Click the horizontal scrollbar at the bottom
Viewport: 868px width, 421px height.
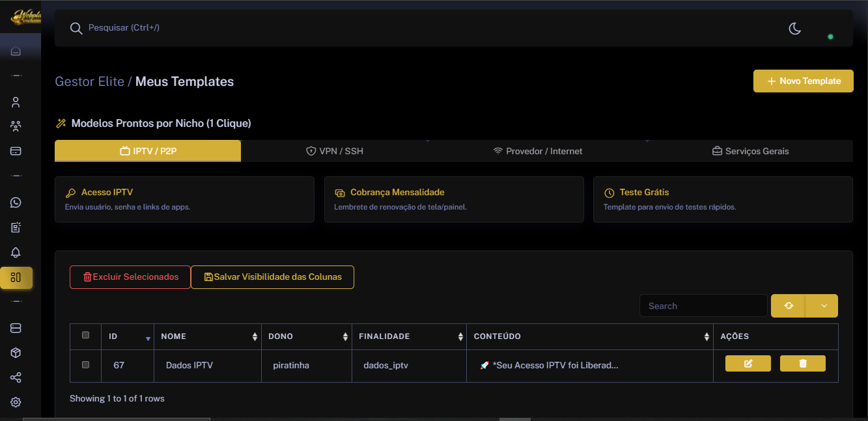(116, 419)
